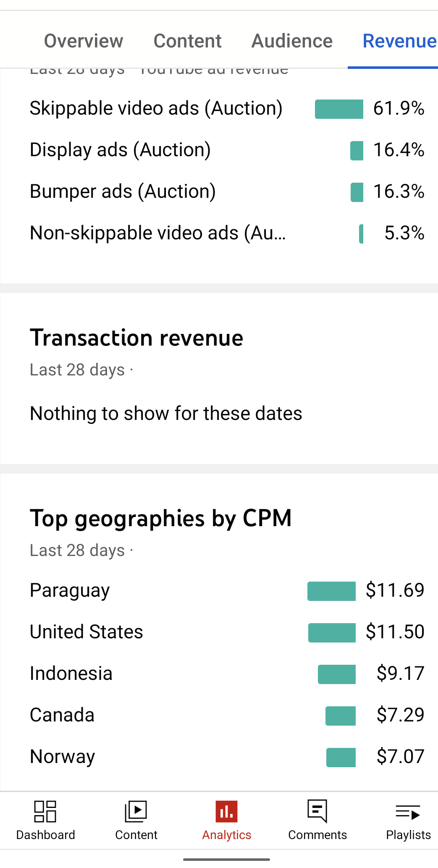The image size is (438, 868).
Task: Select the Display ads (Auction) row
Action: (x=227, y=150)
